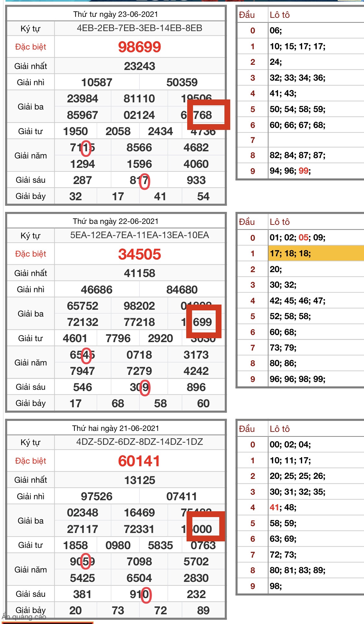Click fifth prize number 0718
Viewport: 364px width, 624px height.
click(139, 355)
